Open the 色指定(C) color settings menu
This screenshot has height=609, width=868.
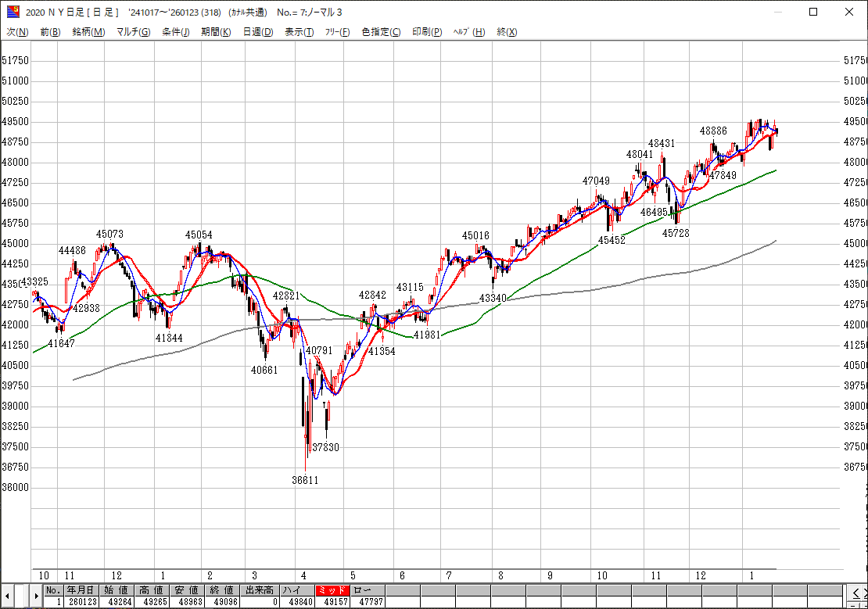[381, 32]
